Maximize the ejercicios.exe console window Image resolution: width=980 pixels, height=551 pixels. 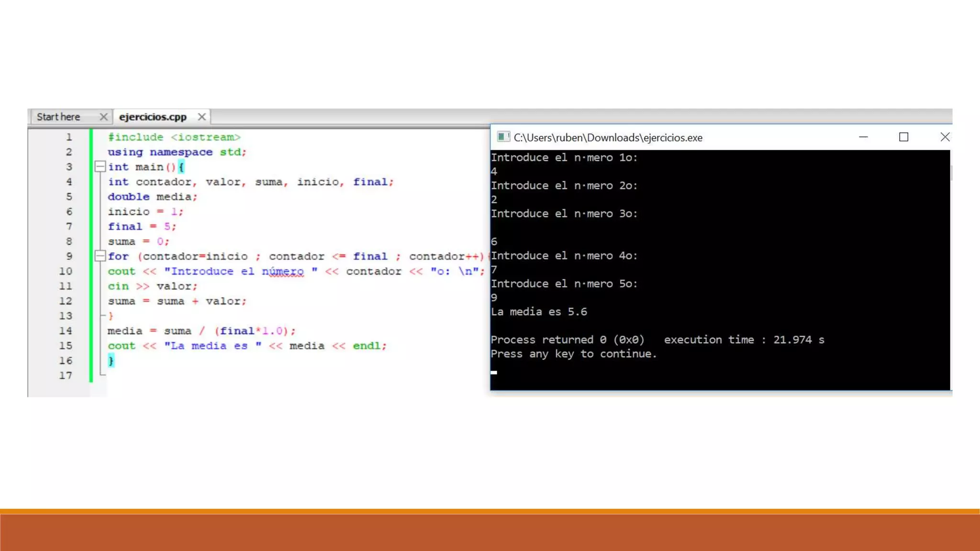point(903,137)
